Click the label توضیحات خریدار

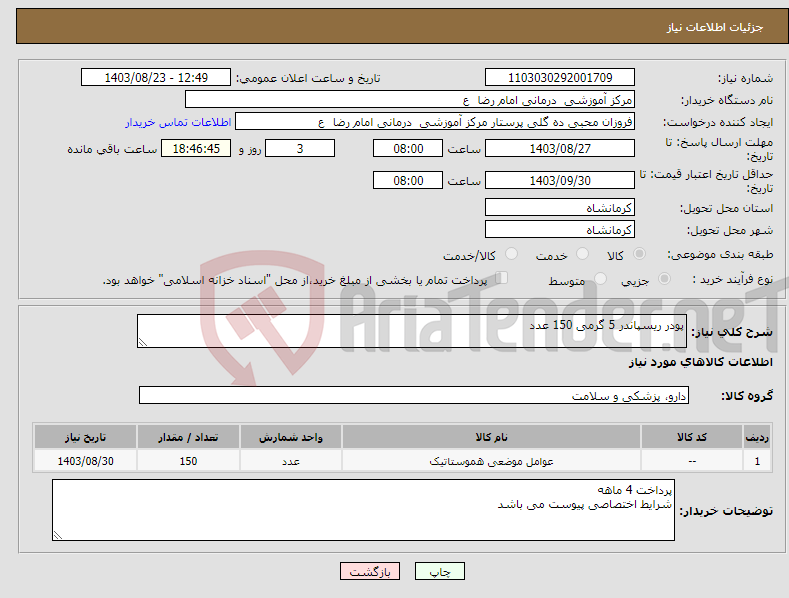coord(727,511)
